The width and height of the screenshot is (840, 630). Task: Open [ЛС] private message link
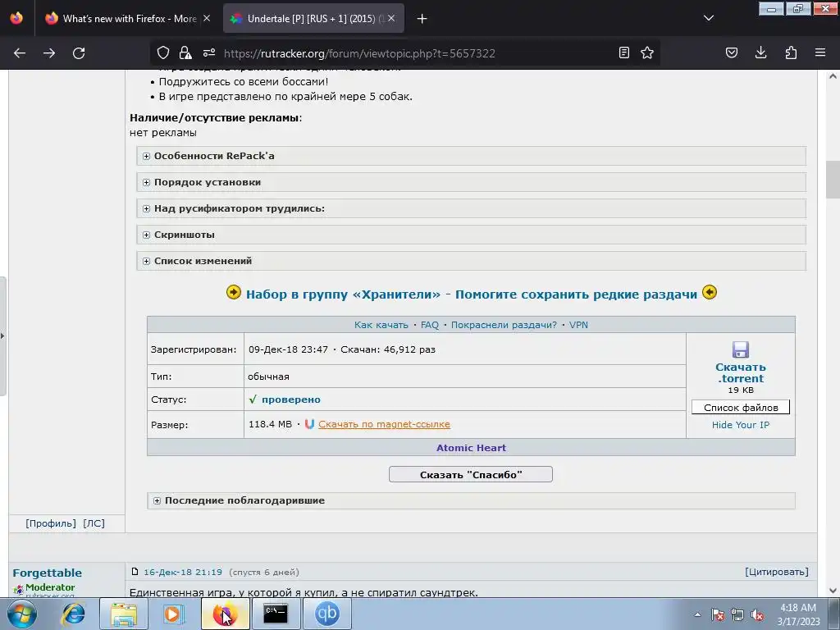94,523
